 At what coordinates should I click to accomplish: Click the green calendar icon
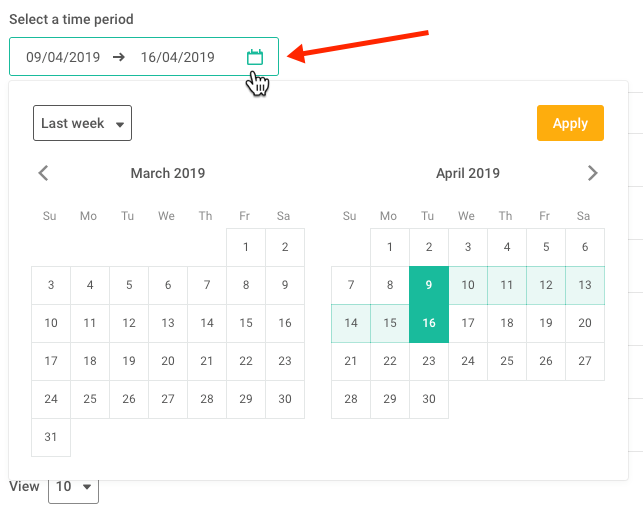255,57
